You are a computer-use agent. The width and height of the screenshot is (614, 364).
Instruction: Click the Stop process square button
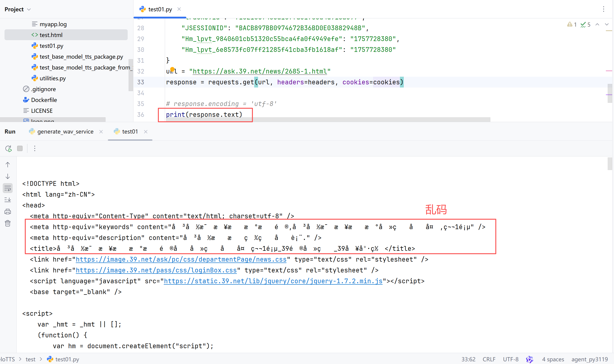point(20,148)
